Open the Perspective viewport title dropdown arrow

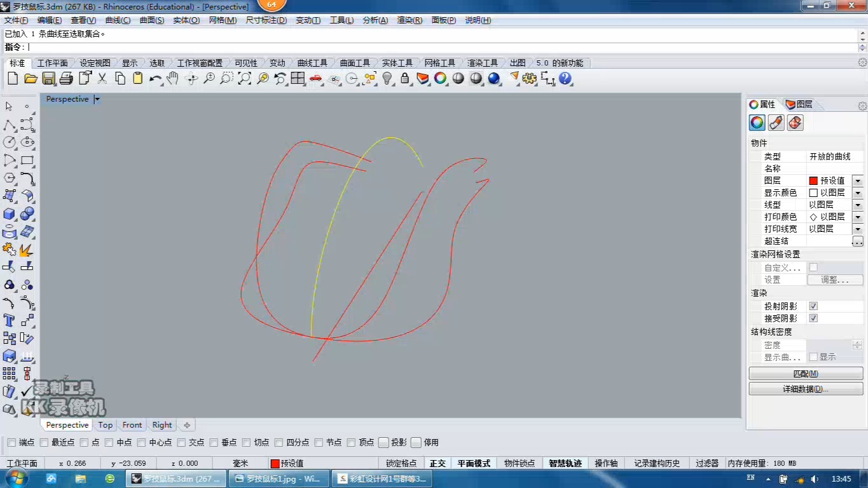[97, 99]
